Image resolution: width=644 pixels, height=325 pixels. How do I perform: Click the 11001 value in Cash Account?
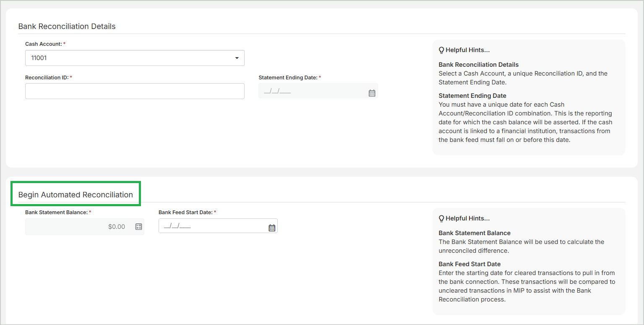point(39,58)
